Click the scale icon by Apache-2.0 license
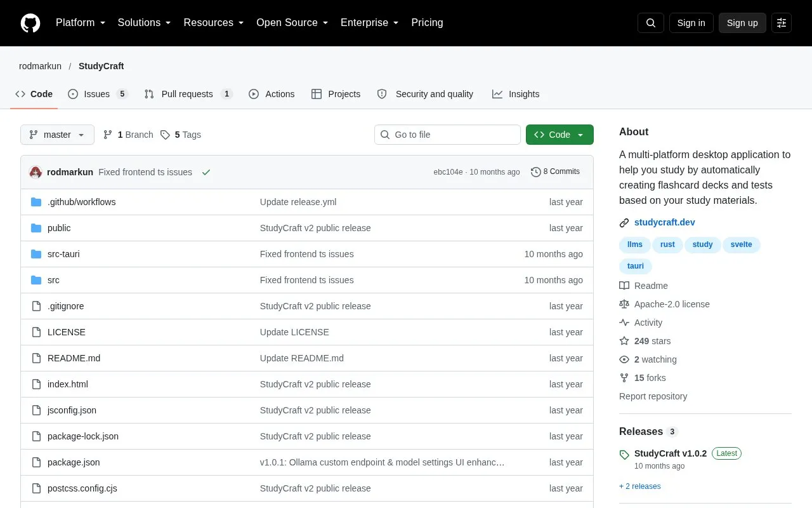Viewport: 812px width, 508px height. click(624, 304)
